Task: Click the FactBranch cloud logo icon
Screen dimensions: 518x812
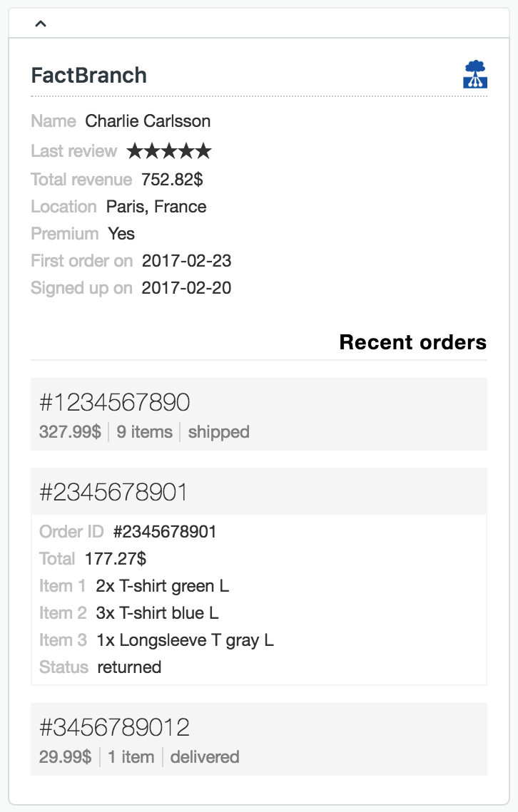Action: [x=474, y=74]
